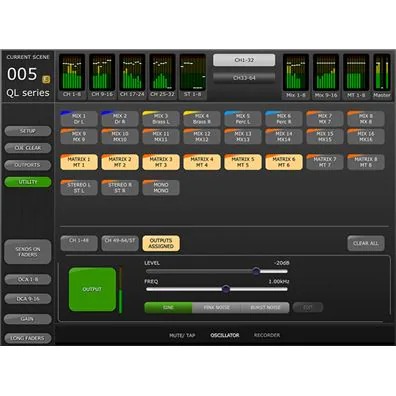The height and width of the screenshot is (396, 396).
Task: Click CLEAR ALL assignments
Action: pos(366,243)
